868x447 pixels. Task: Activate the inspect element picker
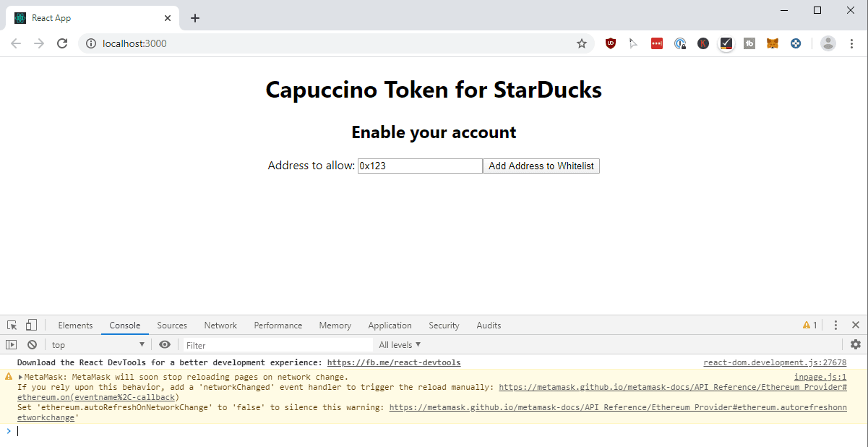tap(12, 325)
